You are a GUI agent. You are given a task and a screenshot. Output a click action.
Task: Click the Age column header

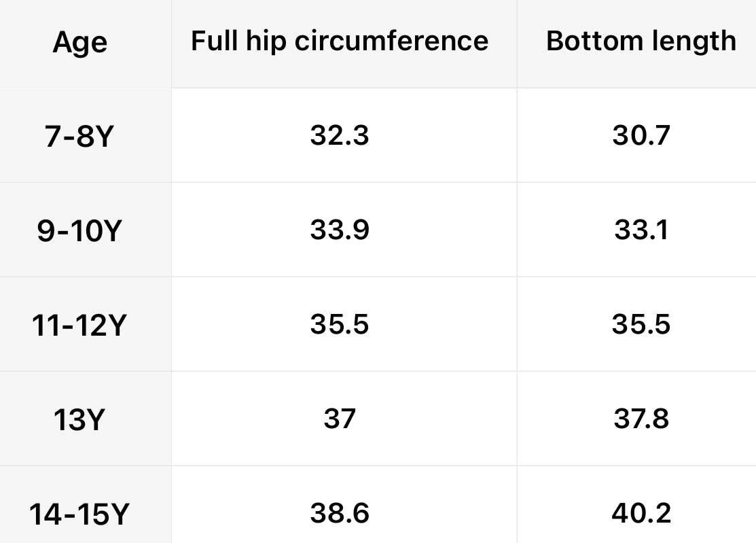click(x=79, y=43)
